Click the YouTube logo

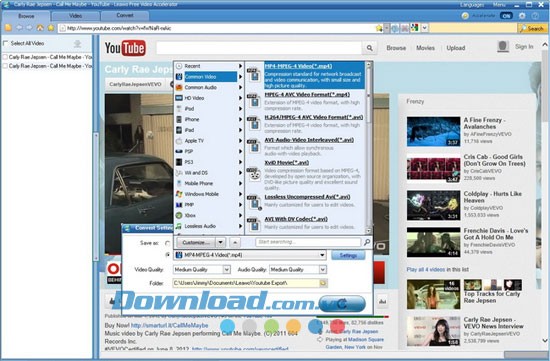(x=125, y=48)
